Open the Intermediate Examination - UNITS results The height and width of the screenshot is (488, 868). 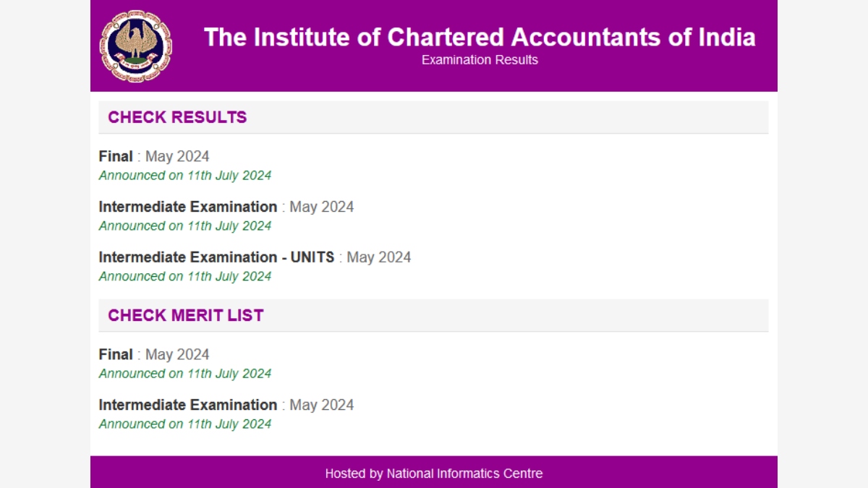click(216, 257)
